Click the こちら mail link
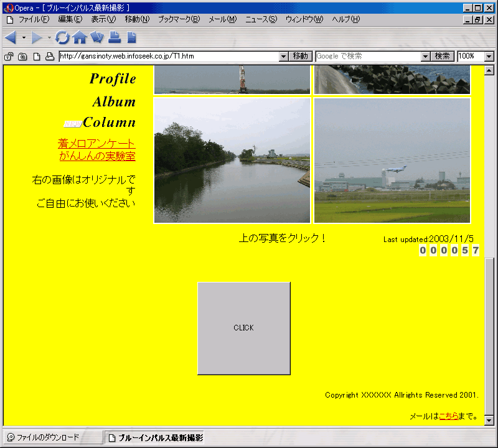The height and width of the screenshot is (448, 498). (x=448, y=416)
